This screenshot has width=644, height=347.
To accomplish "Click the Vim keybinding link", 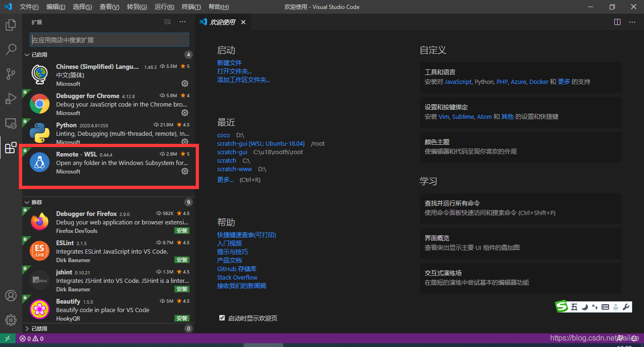I will tap(444, 116).
